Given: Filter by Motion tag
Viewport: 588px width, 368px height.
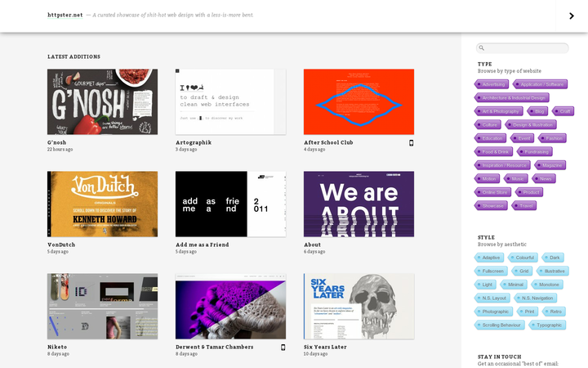Looking at the screenshot, I should pyautogui.click(x=487, y=179).
